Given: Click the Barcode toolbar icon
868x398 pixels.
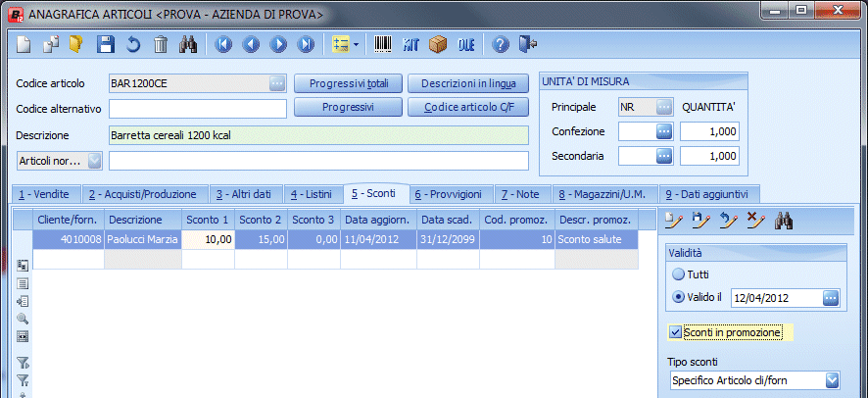Looking at the screenshot, I should click(383, 44).
